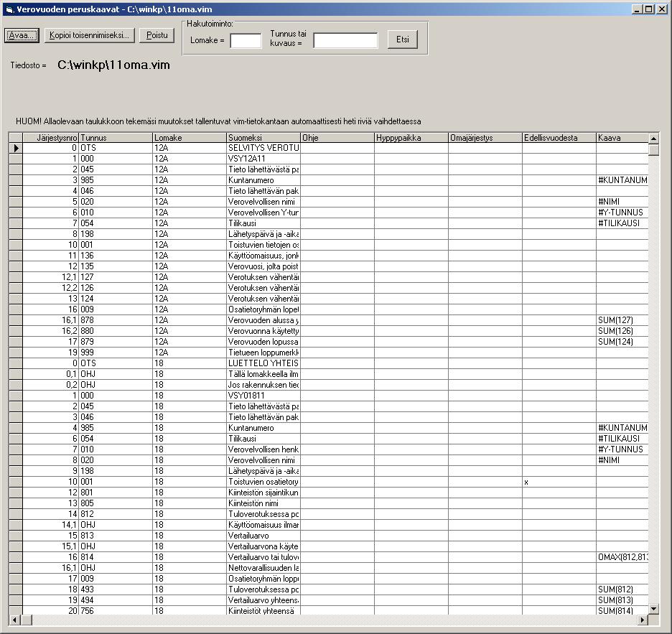Screen dimensions: 672x634
Task: Click row selector for row Tunnus 801
Action: point(16,493)
